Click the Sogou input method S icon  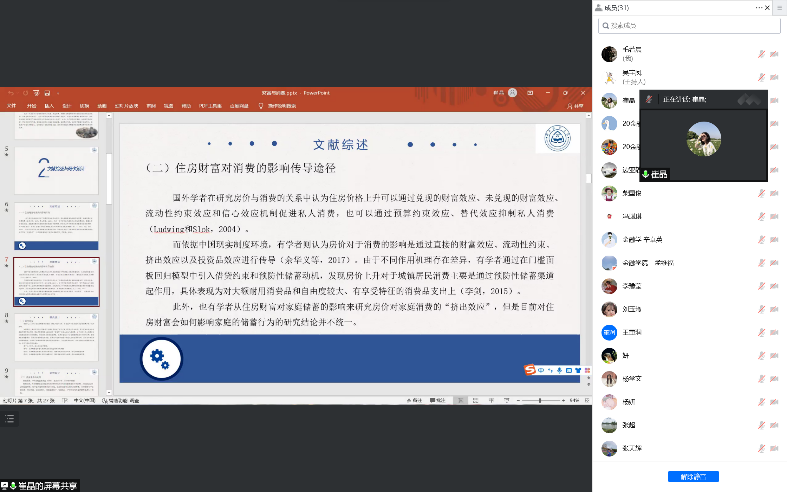coord(531,371)
